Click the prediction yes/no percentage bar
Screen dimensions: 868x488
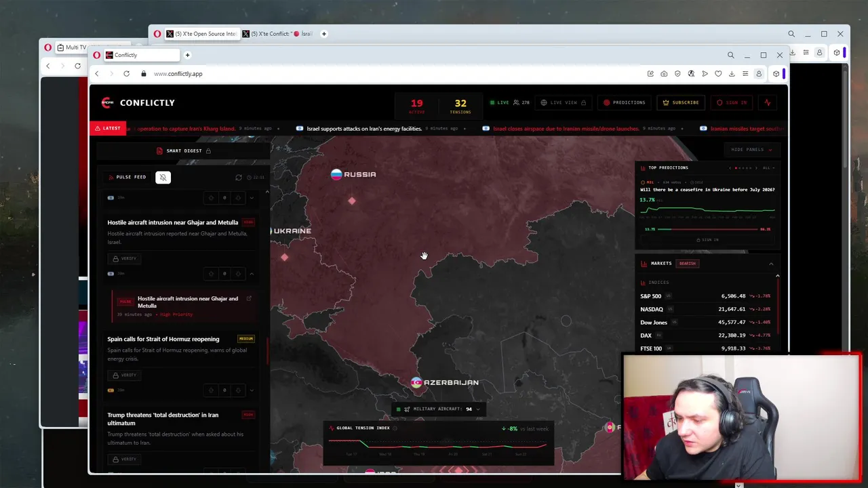707,229
